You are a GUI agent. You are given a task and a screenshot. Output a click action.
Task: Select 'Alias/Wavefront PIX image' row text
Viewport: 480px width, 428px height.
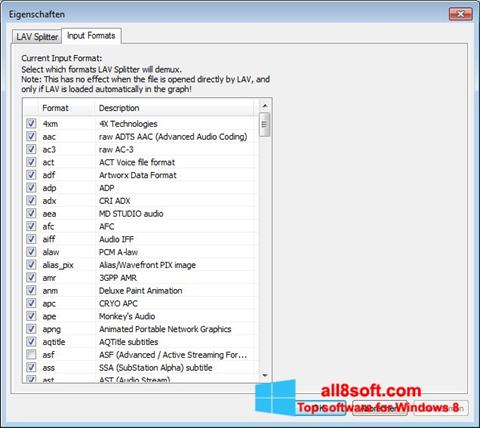point(147,265)
